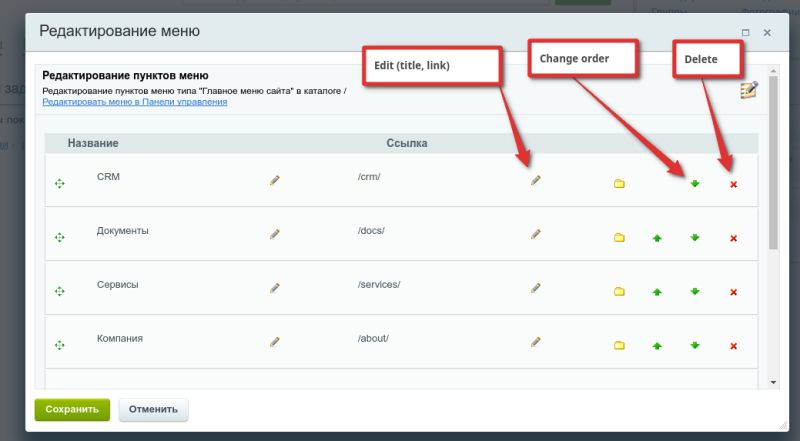Image resolution: width=800 pixels, height=441 pixels.
Task: Delete the Документы menu item
Action: tap(734, 238)
